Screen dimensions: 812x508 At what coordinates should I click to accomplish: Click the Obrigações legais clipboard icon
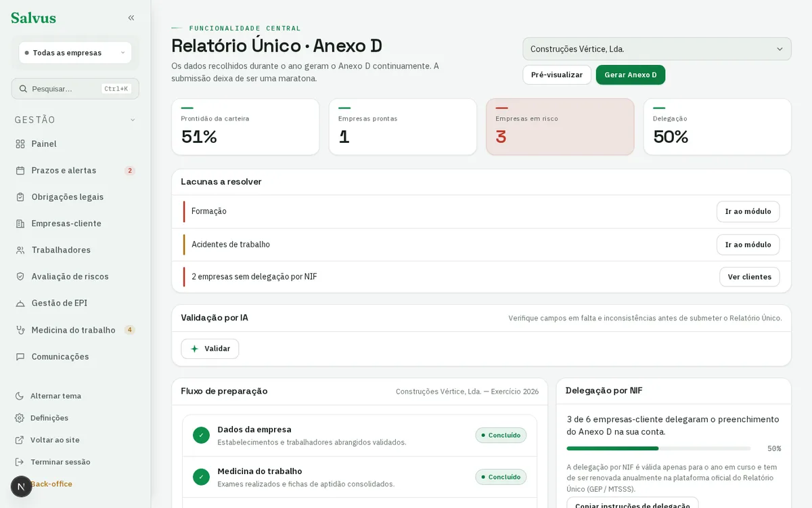click(20, 197)
